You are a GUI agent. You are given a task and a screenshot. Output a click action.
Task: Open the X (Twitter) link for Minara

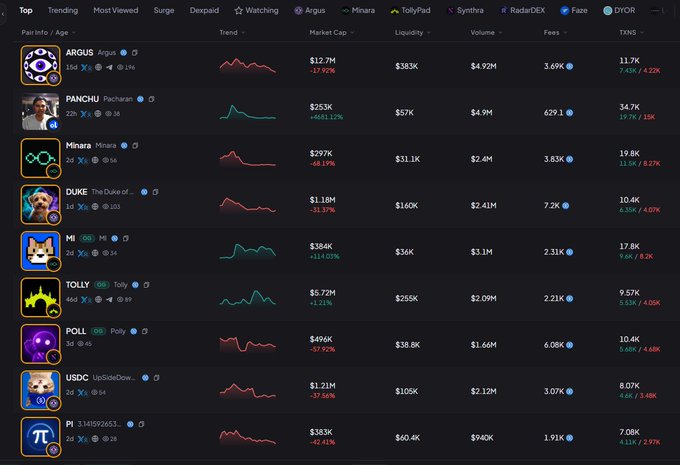click(82, 160)
